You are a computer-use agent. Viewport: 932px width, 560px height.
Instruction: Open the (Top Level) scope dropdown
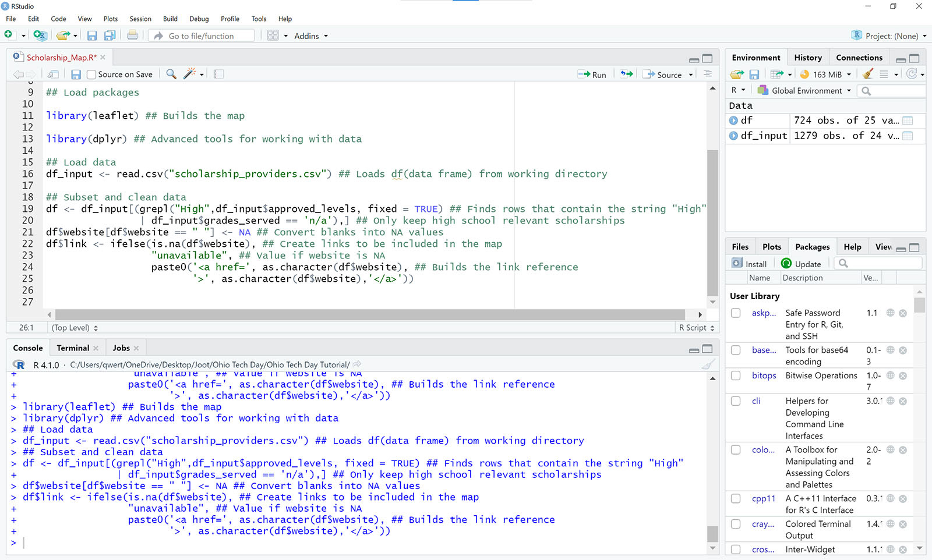tap(75, 328)
